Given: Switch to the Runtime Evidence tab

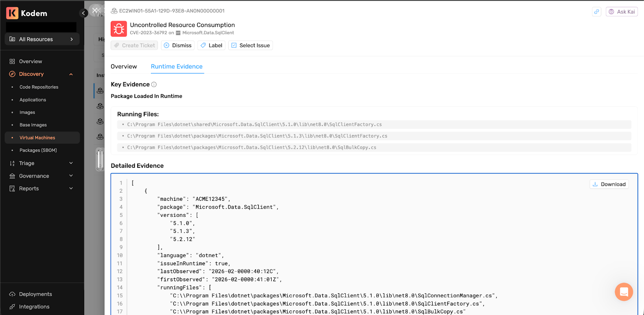Looking at the screenshot, I should 177,67.
